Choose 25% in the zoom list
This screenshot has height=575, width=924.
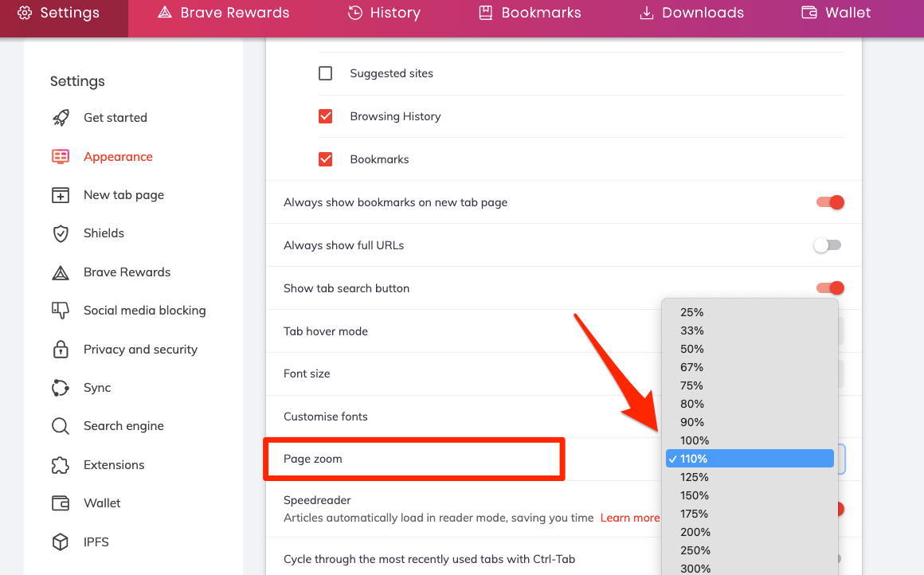pos(750,312)
